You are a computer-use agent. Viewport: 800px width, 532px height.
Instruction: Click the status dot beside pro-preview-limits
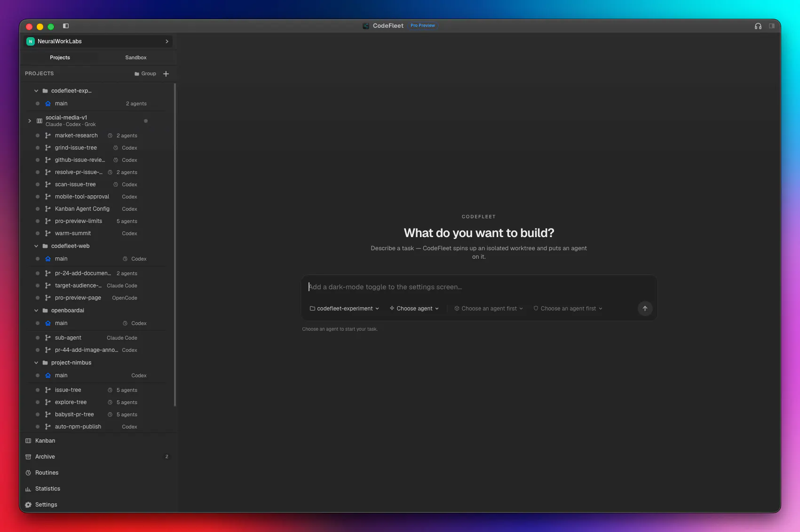[38, 221]
